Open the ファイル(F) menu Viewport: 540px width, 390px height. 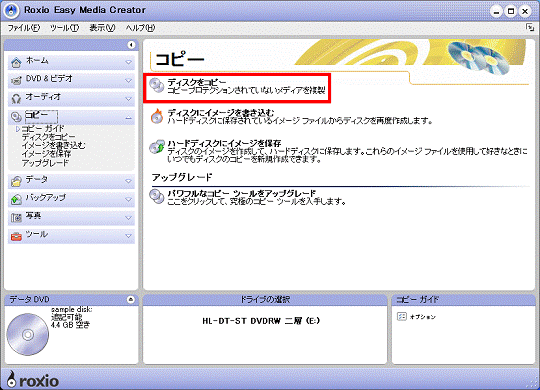[24, 28]
